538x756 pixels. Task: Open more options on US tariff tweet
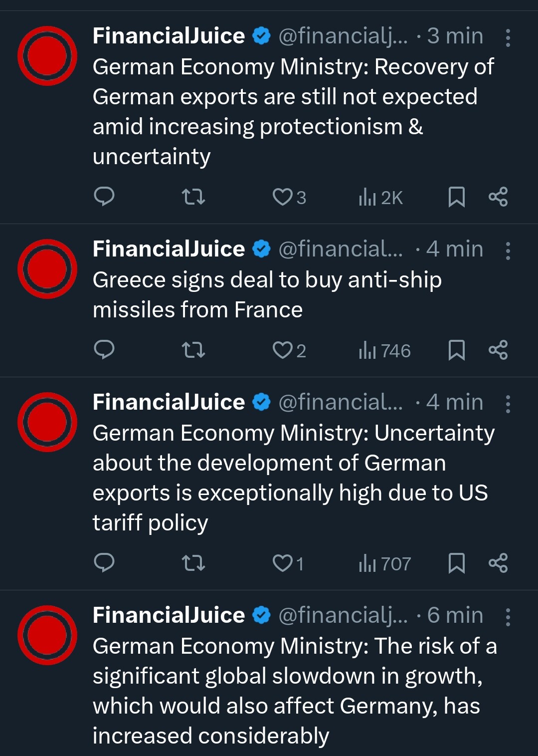pos(508,404)
